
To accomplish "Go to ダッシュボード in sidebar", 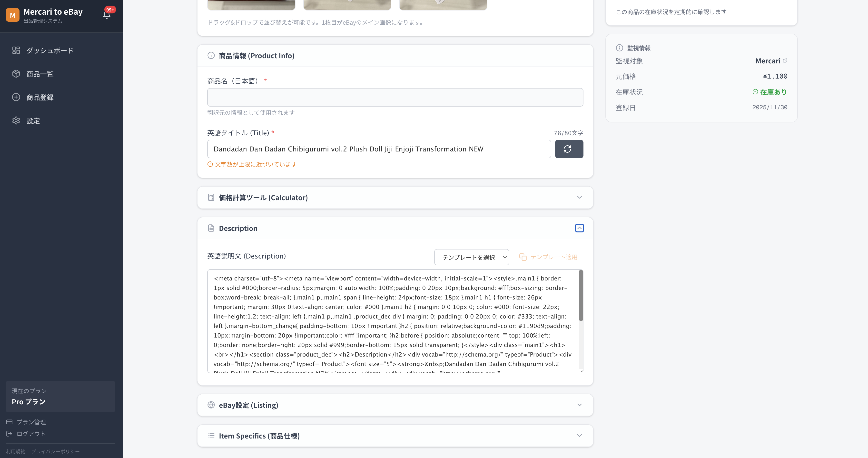I will click(49, 50).
